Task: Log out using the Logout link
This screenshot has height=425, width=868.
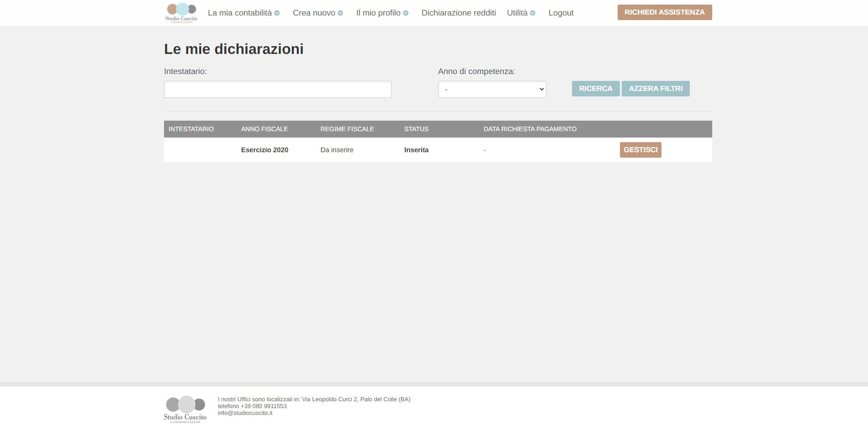Action: tap(561, 13)
